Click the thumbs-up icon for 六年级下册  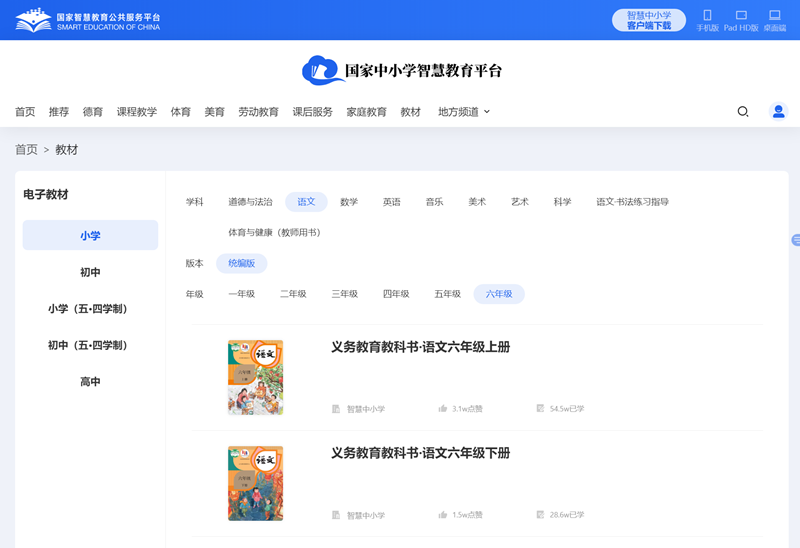point(442,515)
